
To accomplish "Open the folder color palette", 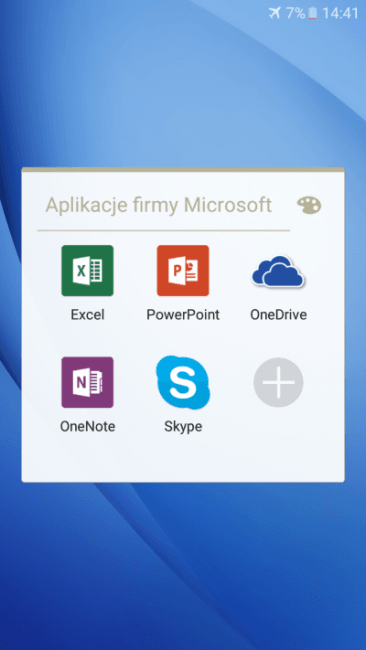I will click(309, 205).
